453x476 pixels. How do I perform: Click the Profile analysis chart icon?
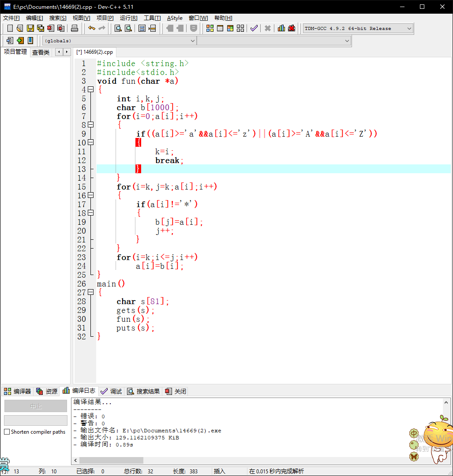tap(281, 28)
